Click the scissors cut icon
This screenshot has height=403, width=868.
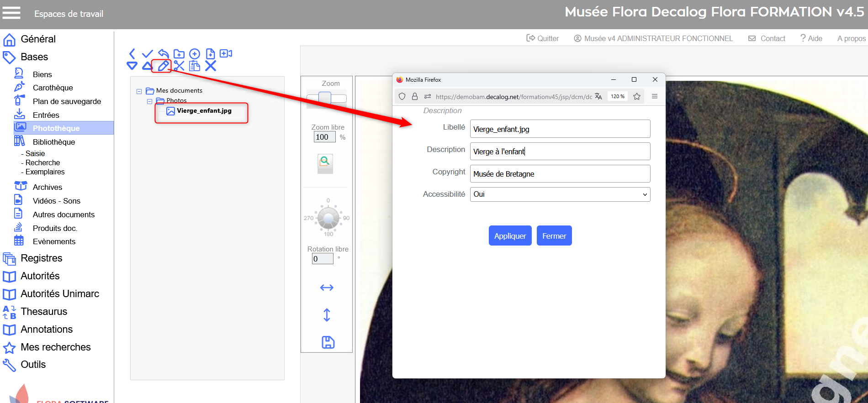pyautogui.click(x=179, y=66)
